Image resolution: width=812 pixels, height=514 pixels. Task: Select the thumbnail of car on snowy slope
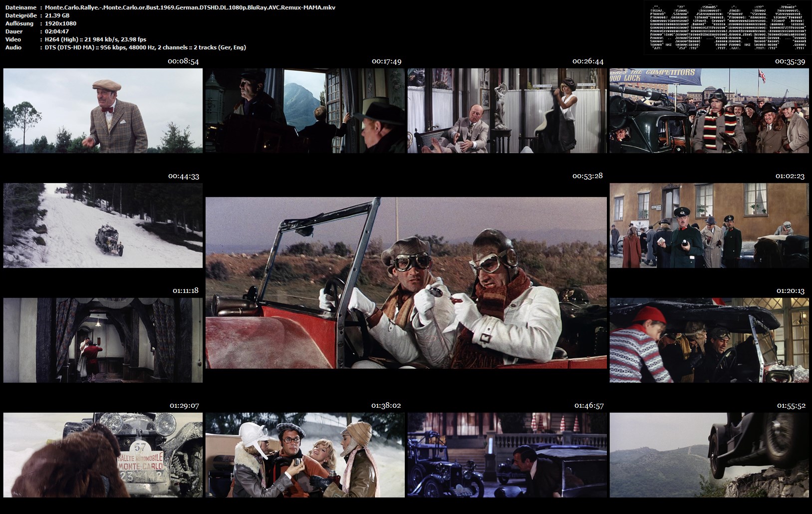103,226
